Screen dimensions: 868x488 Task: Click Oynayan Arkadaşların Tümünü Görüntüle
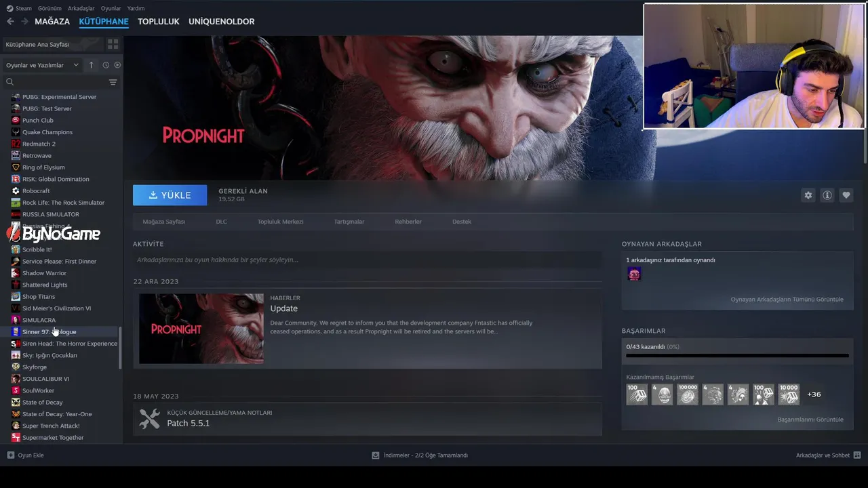point(787,300)
